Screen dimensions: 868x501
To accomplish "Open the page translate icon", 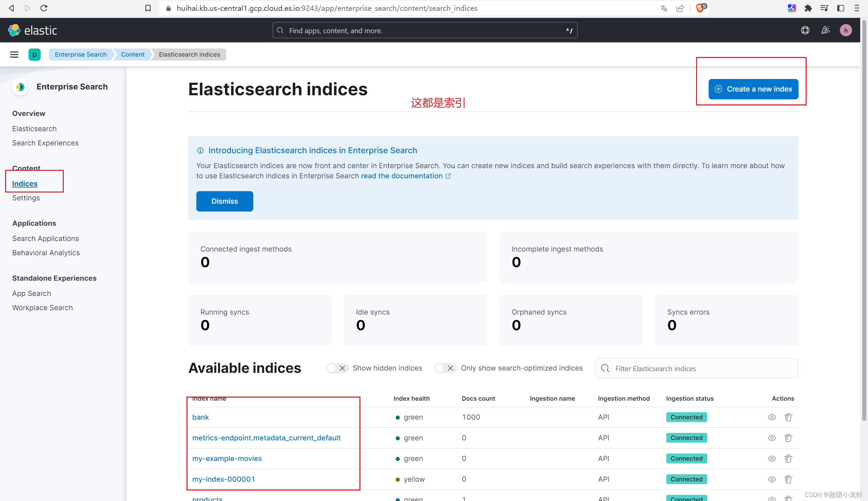I will tap(664, 8).
